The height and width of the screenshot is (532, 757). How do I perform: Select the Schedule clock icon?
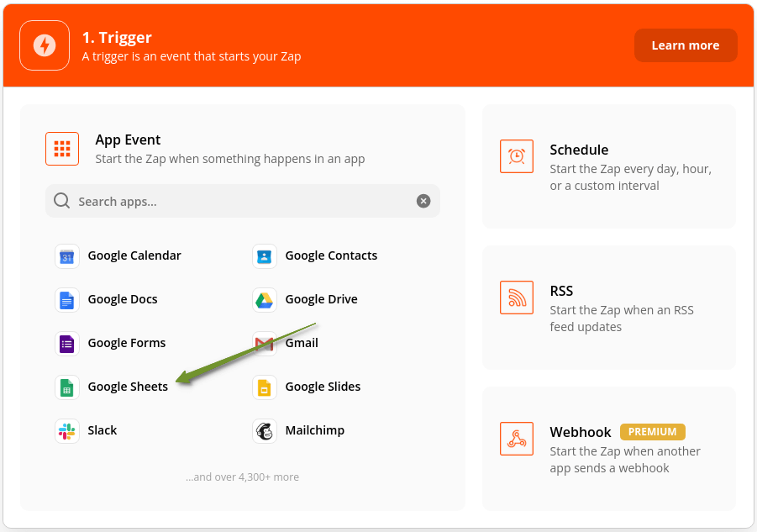point(517,156)
